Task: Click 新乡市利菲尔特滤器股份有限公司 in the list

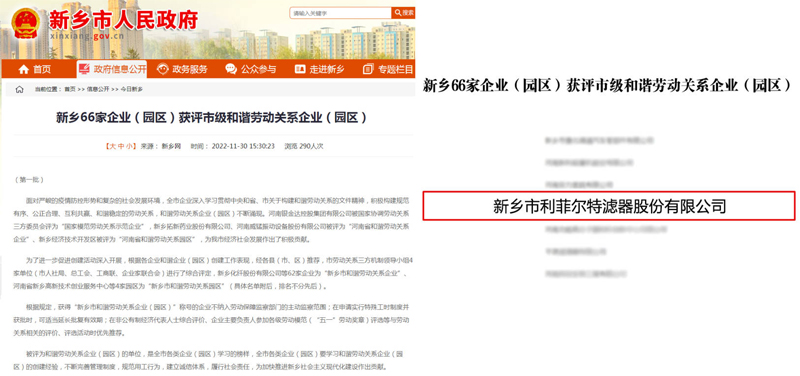Action: pyautogui.click(x=609, y=206)
